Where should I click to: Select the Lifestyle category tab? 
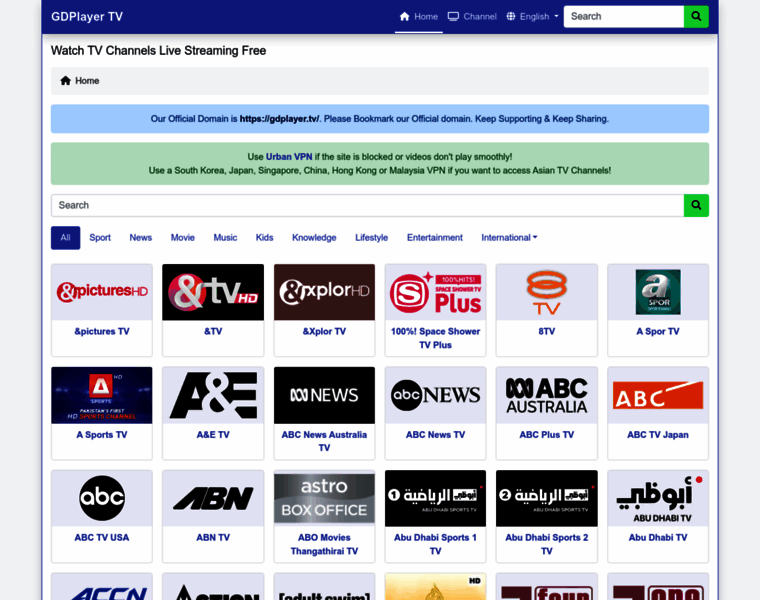pyautogui.click(x=371, y=237)
